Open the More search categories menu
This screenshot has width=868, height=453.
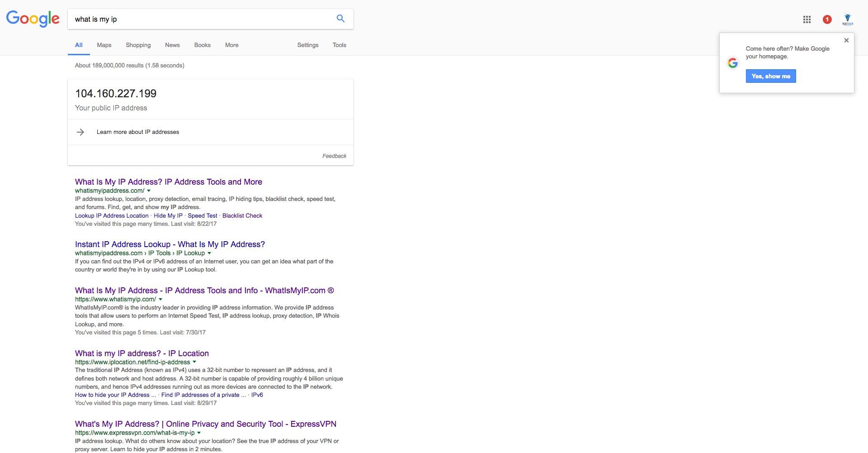tap(232, 45)
